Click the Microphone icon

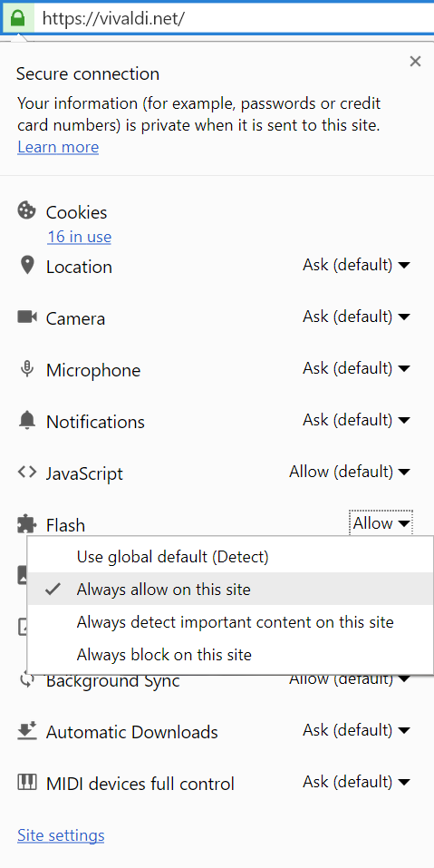point(26,368)
